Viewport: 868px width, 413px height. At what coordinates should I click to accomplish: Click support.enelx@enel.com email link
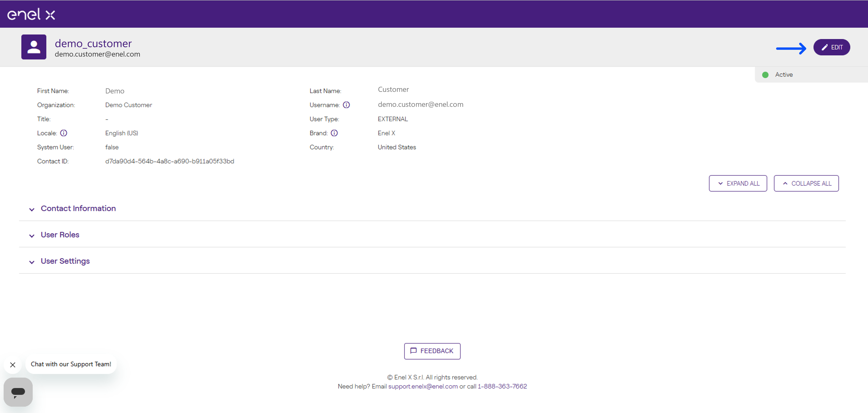(423, 386)
